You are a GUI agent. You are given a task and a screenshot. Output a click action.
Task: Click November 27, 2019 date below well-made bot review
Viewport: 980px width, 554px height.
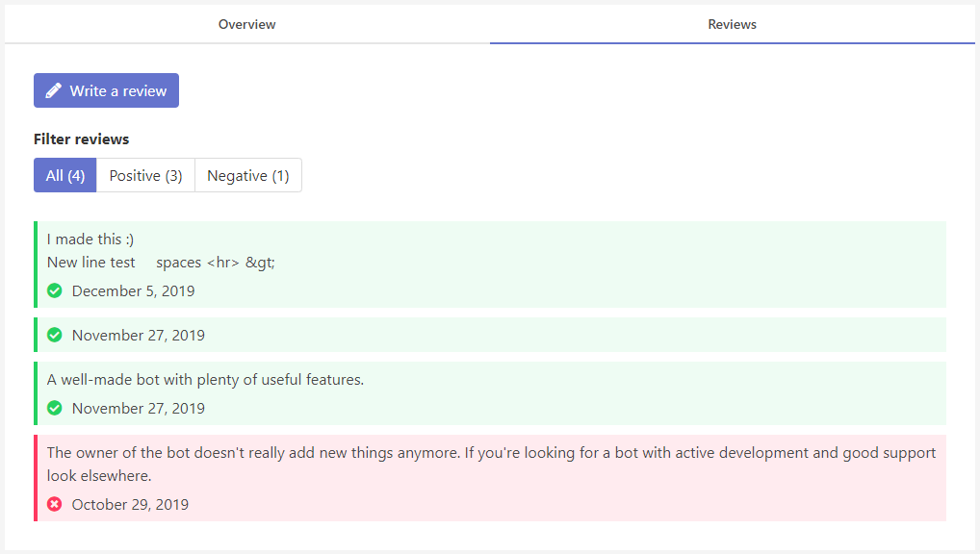138,409
